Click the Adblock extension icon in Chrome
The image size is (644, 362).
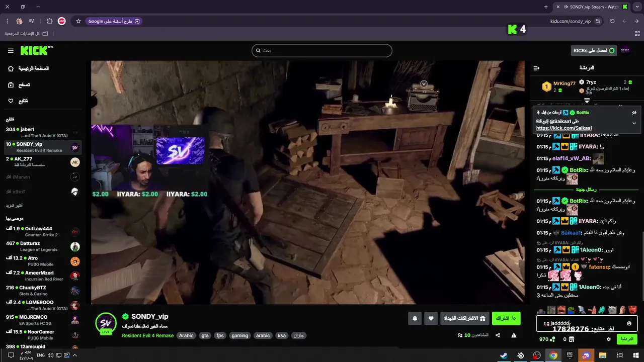point(62,21)
